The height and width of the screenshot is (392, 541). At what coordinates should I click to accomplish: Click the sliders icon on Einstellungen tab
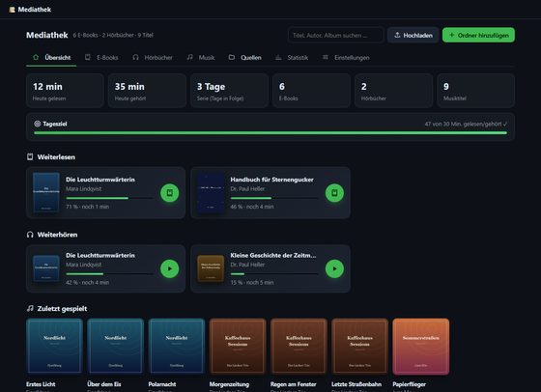click(x=326, y=57)
